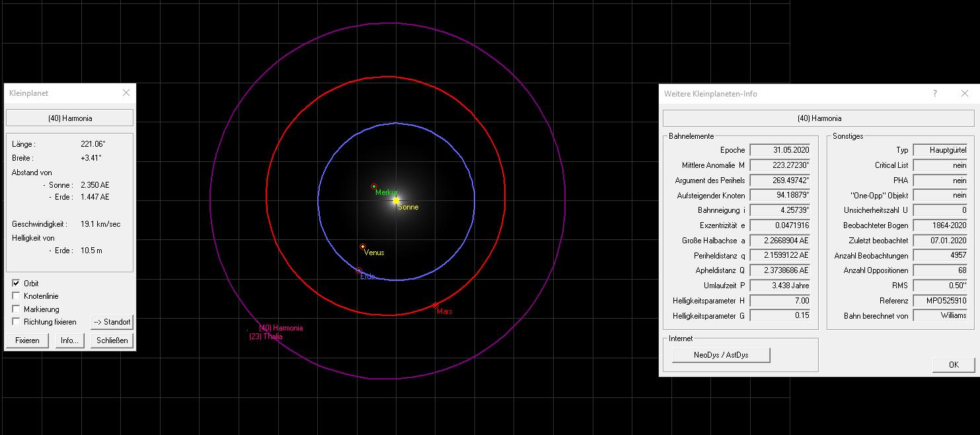This screenshot has width=980, height=435.
Task: Select the Argument des Perihels value
Action: [780, 180]
